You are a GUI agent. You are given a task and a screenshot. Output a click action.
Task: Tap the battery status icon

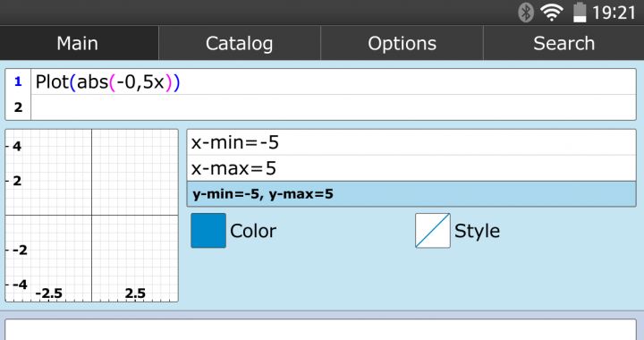pyautogui.click(x=580, y=13)
